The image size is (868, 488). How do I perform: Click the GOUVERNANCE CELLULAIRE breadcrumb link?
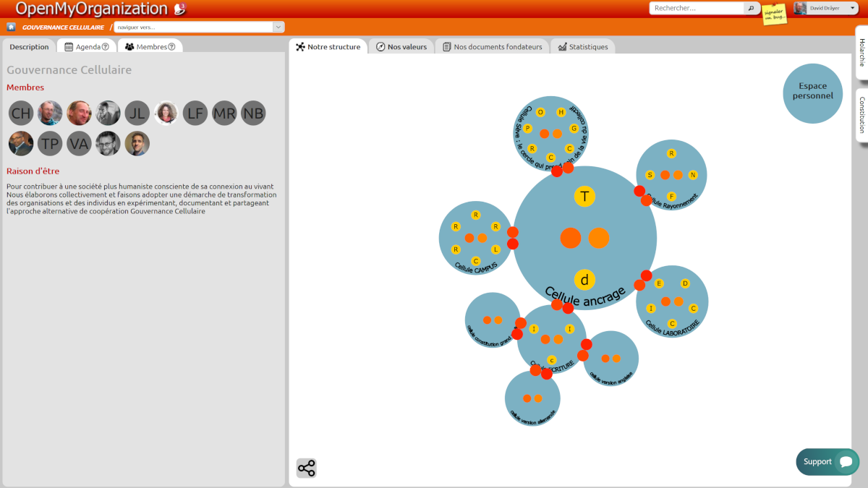click(x=63, y=27)
